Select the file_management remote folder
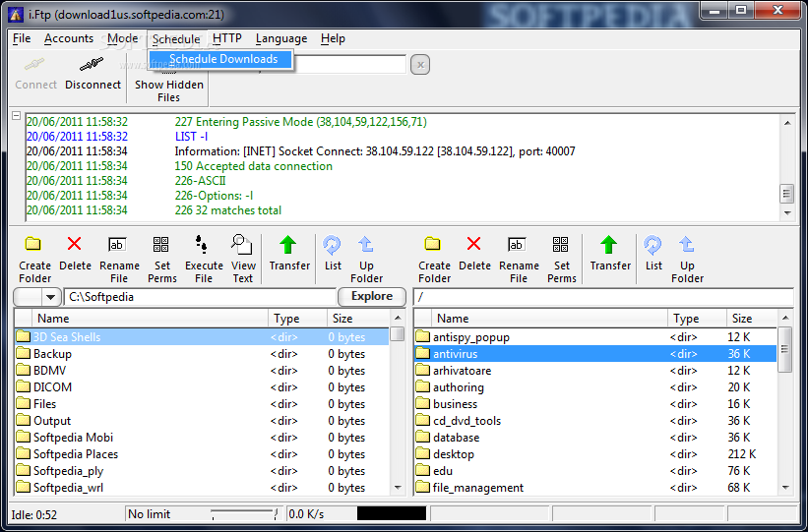The height and width of the screenshot is (532, 808). (x=595, y=487)
